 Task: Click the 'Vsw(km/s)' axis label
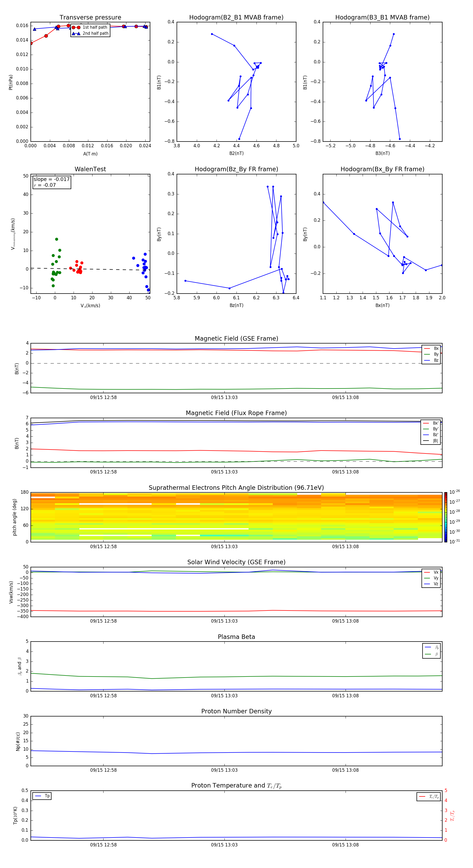tap(11, 592)
